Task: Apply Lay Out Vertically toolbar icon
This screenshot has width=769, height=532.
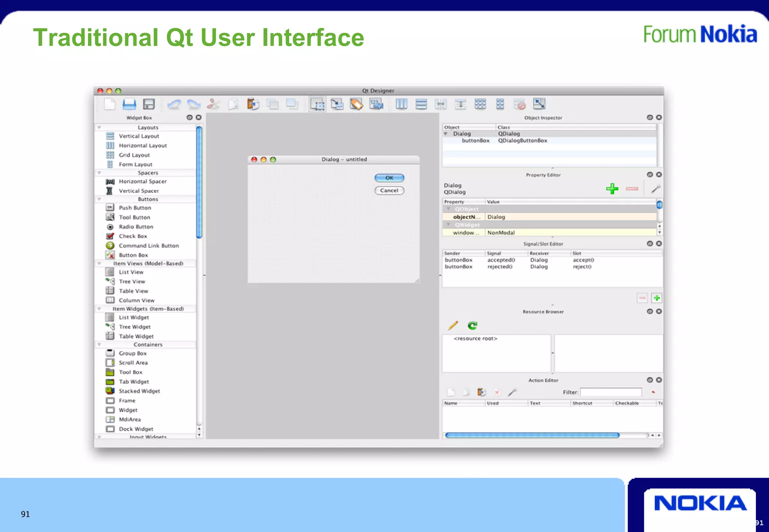Action: [x=421, y=104]
